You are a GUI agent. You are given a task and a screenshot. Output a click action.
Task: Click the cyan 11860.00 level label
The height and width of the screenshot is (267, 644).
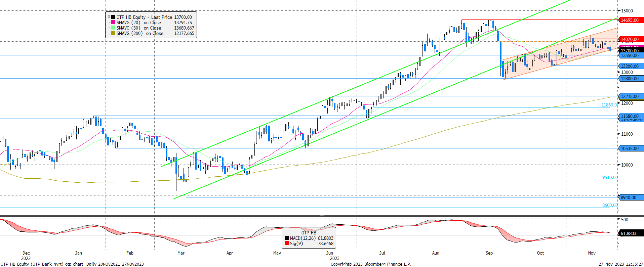[x=609, y=105]
